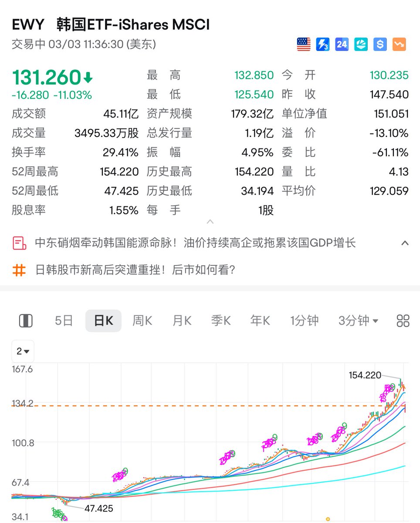420x523 pixels.
Task: Tap the 股息率 value 1.55%
Action: 124,210
